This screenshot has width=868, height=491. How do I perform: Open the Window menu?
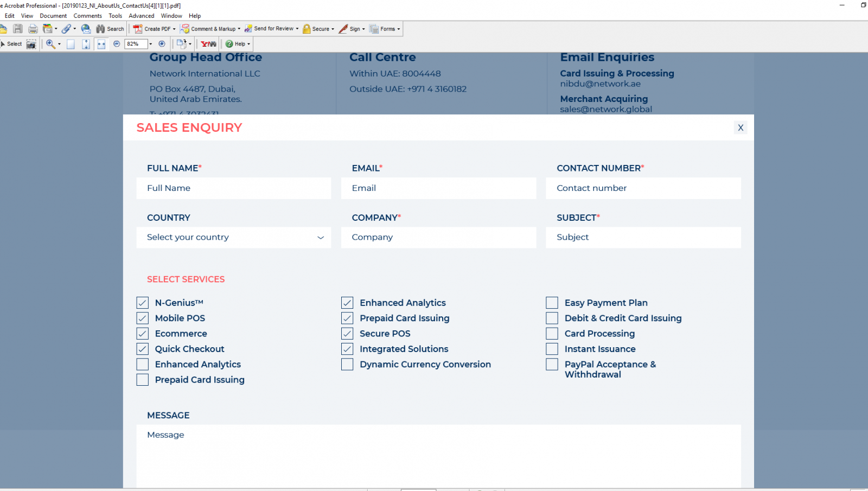point(171,16)
